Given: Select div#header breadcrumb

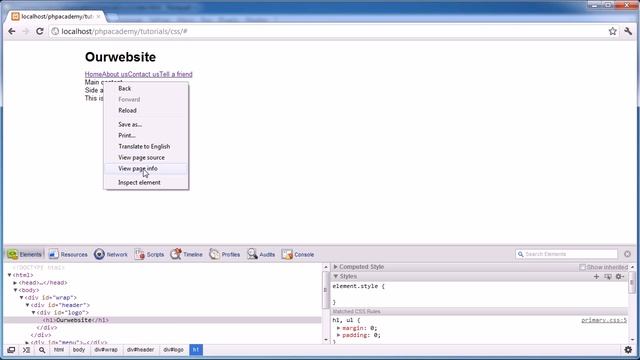Looking at the screenshot, I should (140, 350).
